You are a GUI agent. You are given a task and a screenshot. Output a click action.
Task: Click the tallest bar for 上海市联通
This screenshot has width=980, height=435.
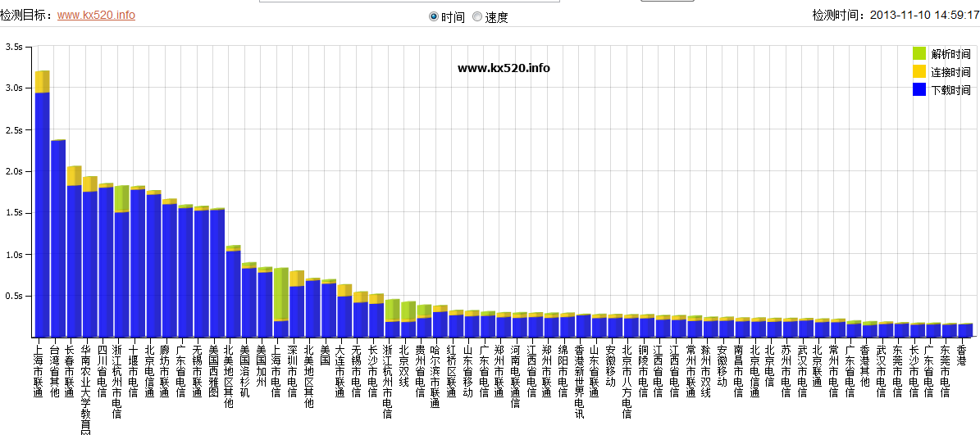tap(42, 213)
